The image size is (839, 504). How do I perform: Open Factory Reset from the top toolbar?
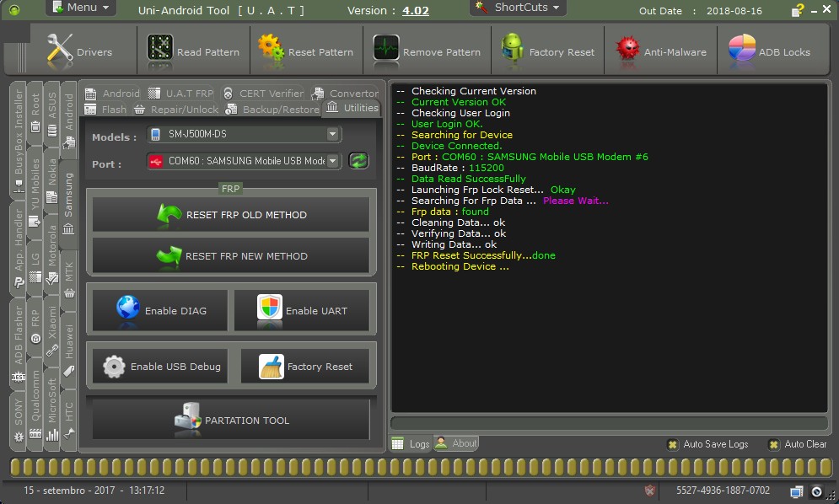point(547,51)
